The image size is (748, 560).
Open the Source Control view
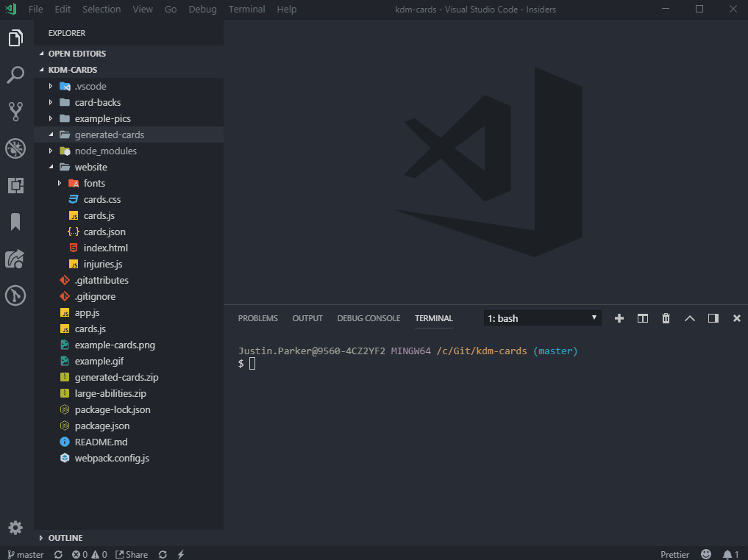click(x=15, y=112)
